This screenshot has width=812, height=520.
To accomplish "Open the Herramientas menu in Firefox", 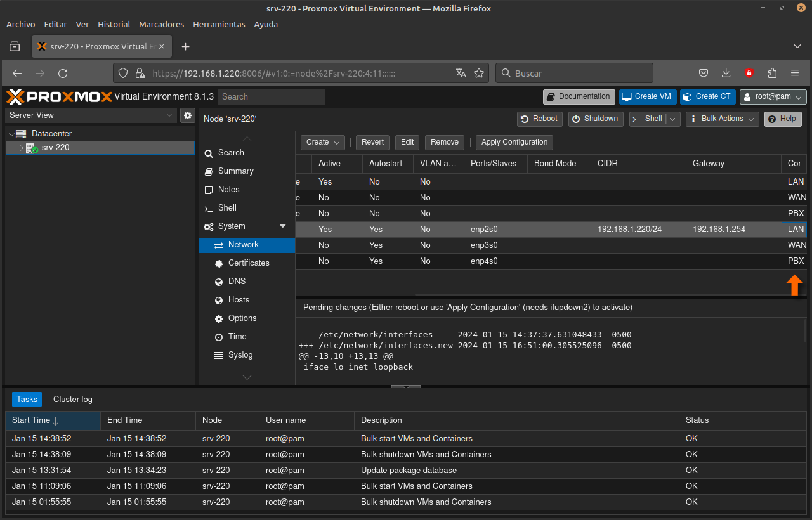I will click(219, 25).
